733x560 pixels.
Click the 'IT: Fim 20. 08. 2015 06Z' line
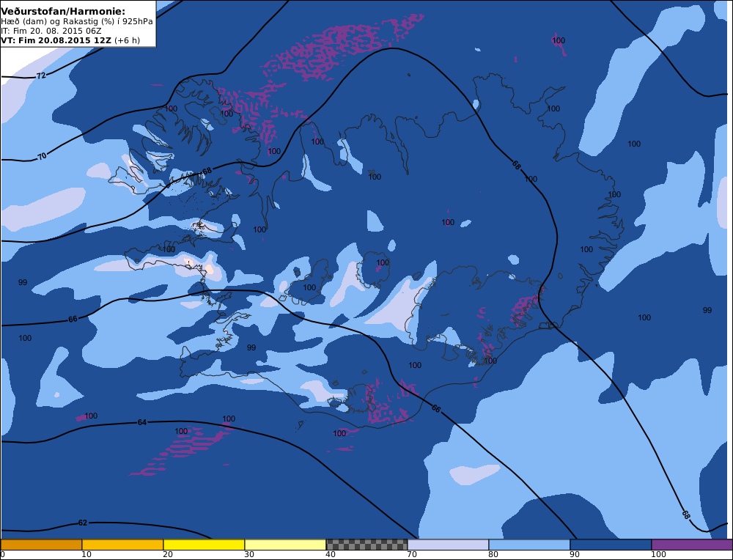point(51,31)
